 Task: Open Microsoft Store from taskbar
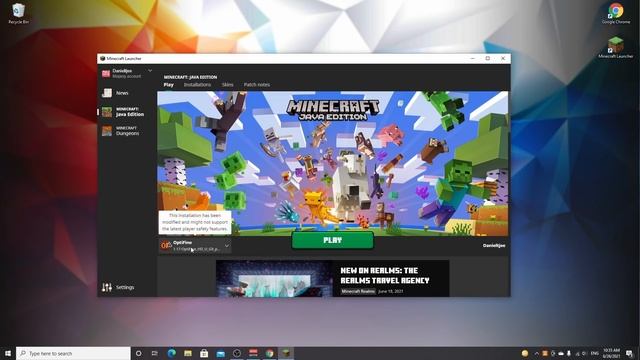(204, 353)
